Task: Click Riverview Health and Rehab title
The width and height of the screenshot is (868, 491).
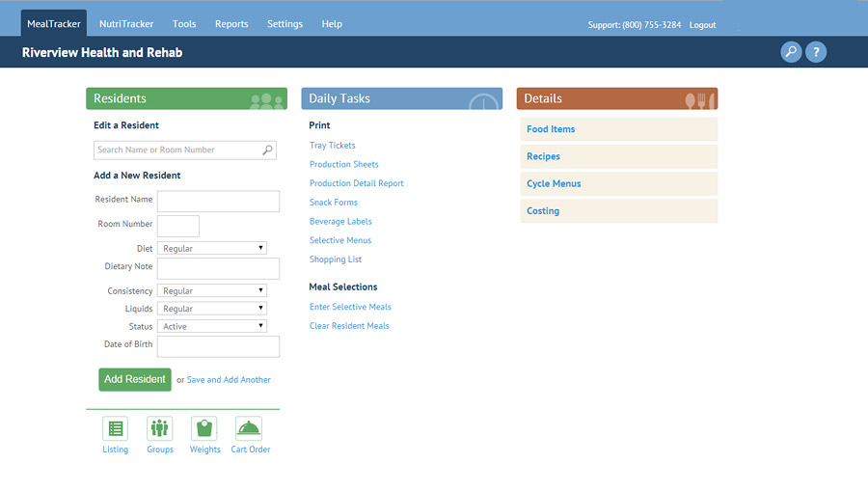Action: point(102,53)
